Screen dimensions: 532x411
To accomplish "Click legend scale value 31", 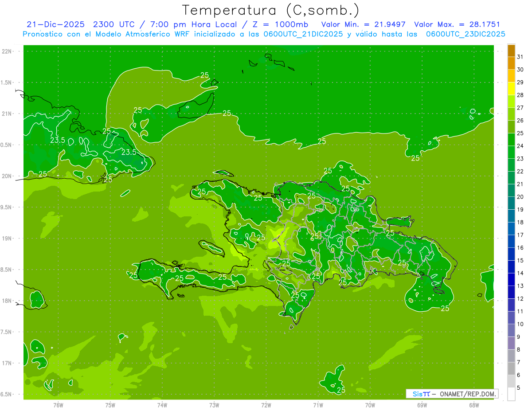I will [x=520, y=57].
